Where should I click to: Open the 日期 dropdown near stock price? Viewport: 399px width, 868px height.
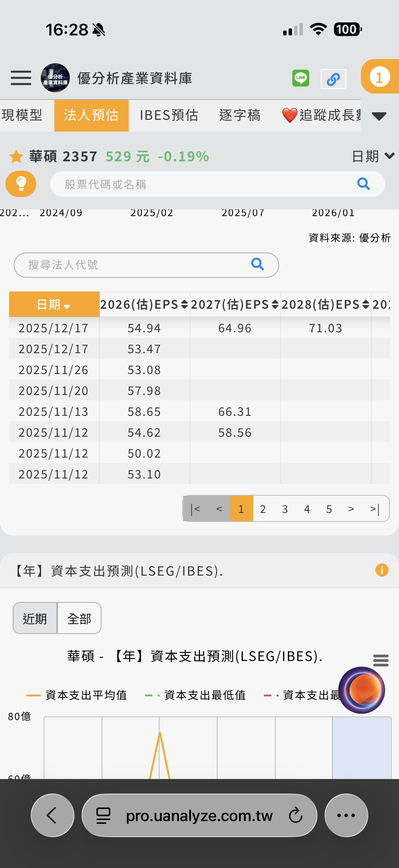point(373,156)
